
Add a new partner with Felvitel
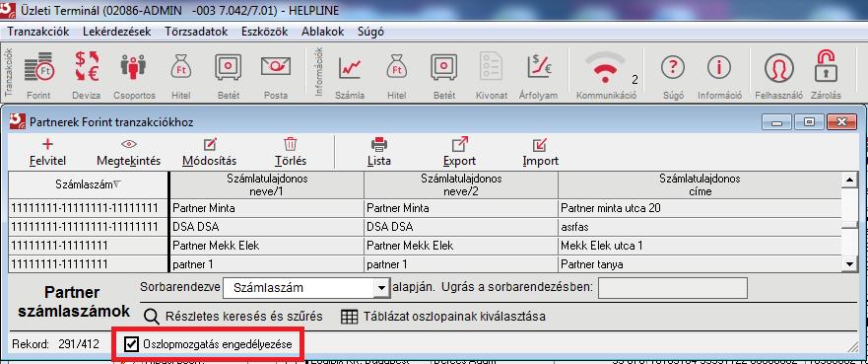[x=47, y=152]
